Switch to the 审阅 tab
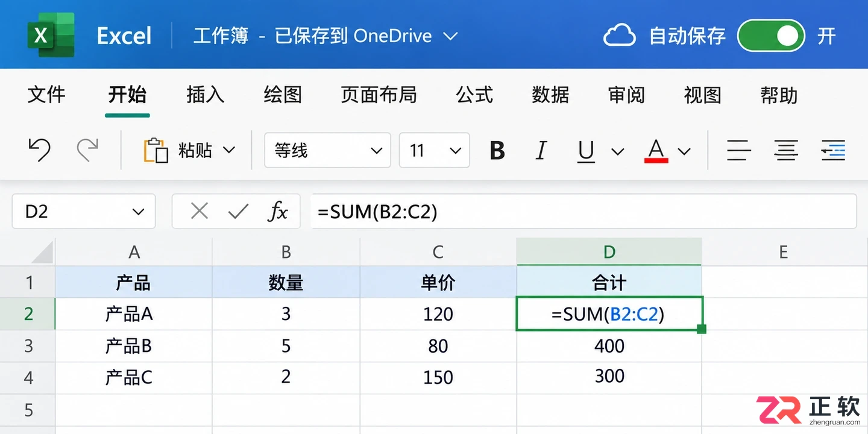Viewport: 868px width, 434px height. point(626,95)
